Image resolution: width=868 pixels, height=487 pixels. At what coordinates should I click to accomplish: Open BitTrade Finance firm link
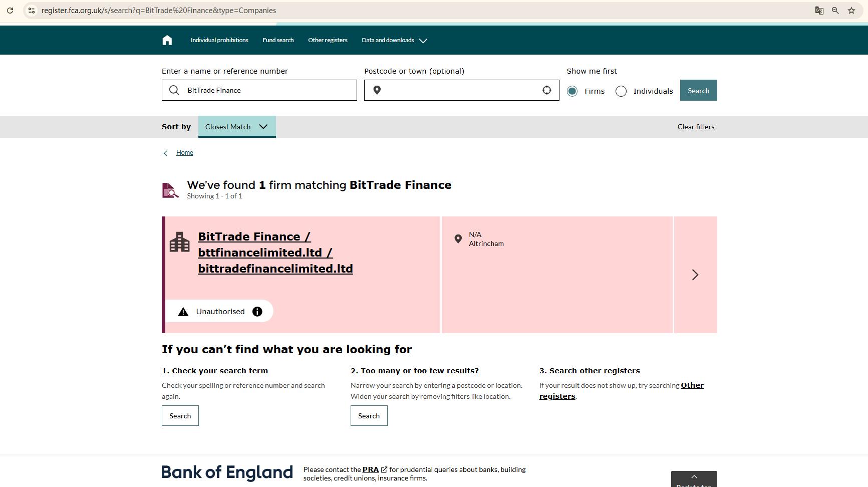click(x=275, y=253)
